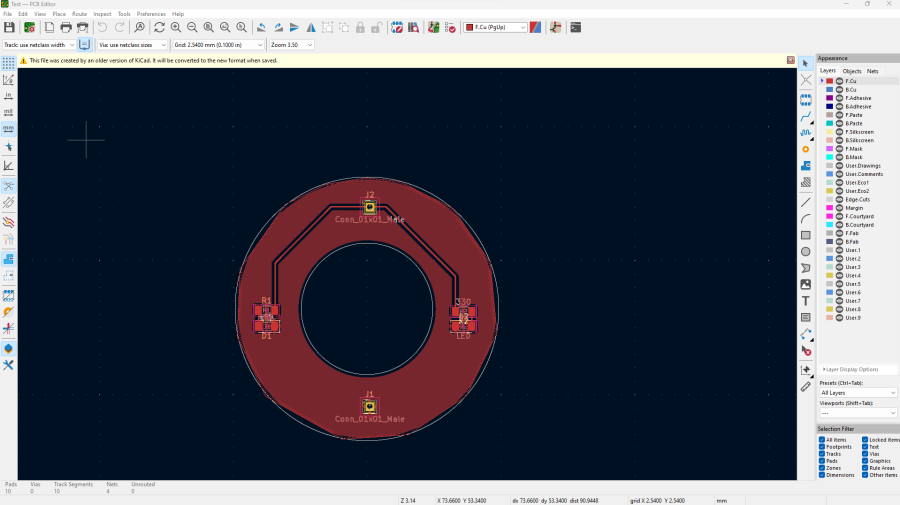The width and height of the screenshot is (900, 505).
Task: Choose the Add Text tool
Action: [806, 301]
